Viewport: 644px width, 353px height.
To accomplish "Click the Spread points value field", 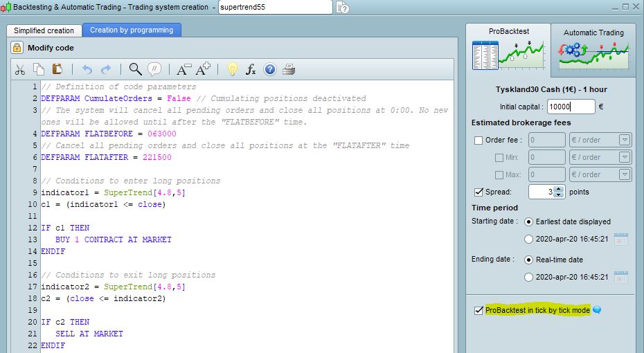I will click(x=542, y=192).
